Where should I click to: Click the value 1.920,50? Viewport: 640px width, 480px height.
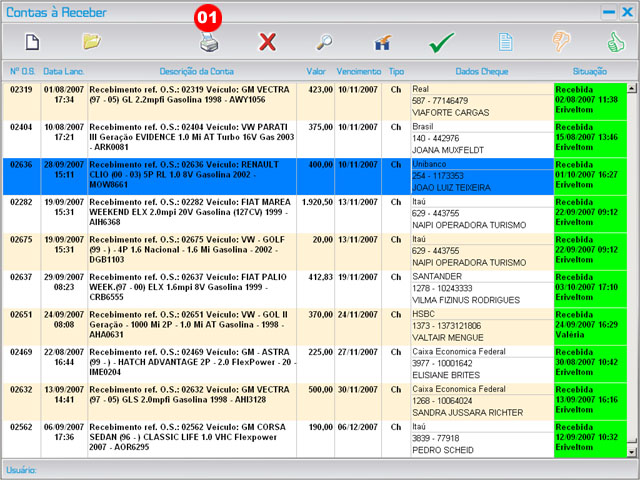[x=317, y=202]
